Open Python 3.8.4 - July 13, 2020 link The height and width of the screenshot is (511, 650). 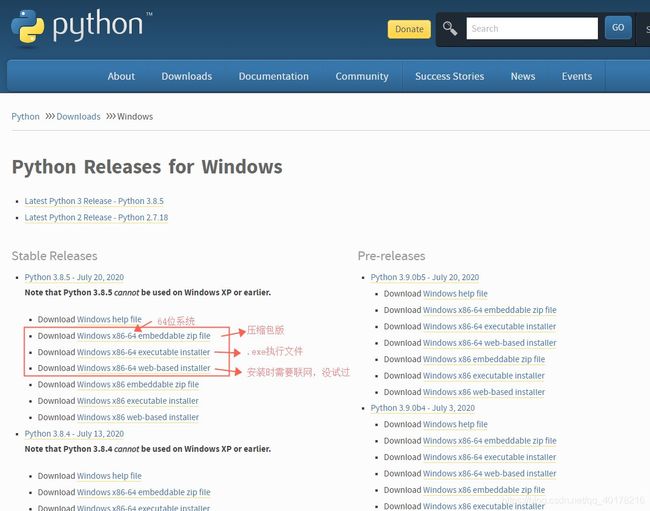[74, 434]
